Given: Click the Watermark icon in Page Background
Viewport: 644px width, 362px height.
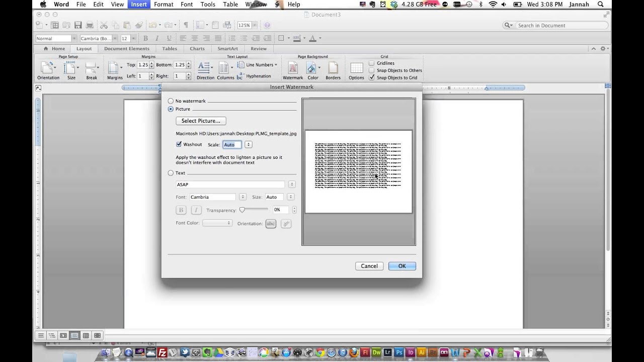Looking at the screenshot, I should tap(292, 68).
